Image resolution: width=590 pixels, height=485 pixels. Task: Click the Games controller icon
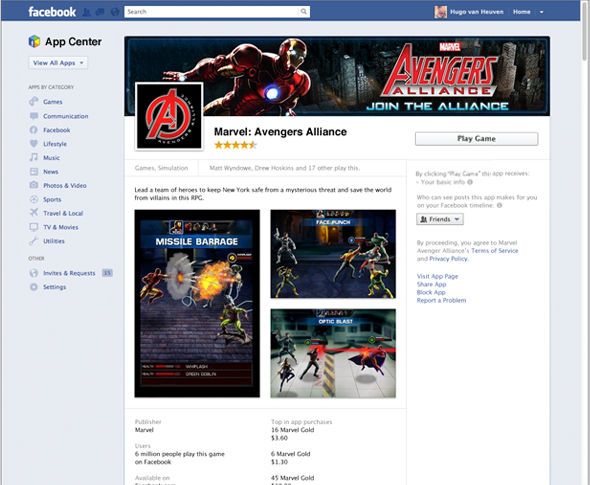(x=34, y=102)
